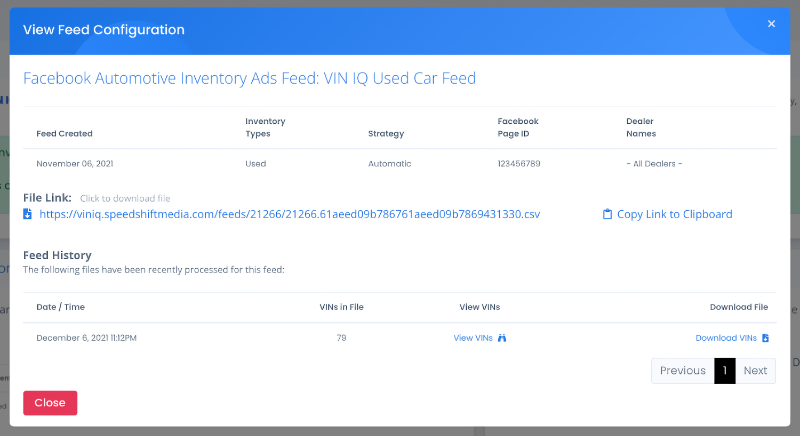Click the 'File Link:' label

coord(47,198)
